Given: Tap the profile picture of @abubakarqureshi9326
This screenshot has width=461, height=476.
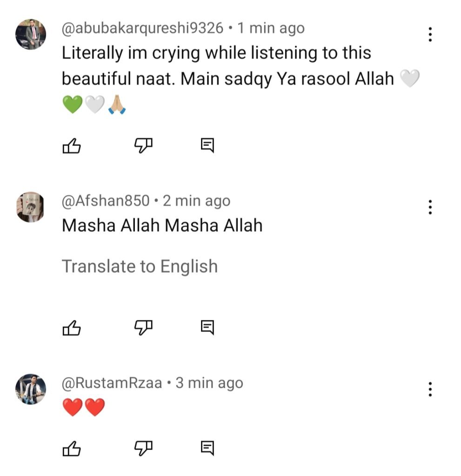Looking at the screenshot, I should point(31,34).
